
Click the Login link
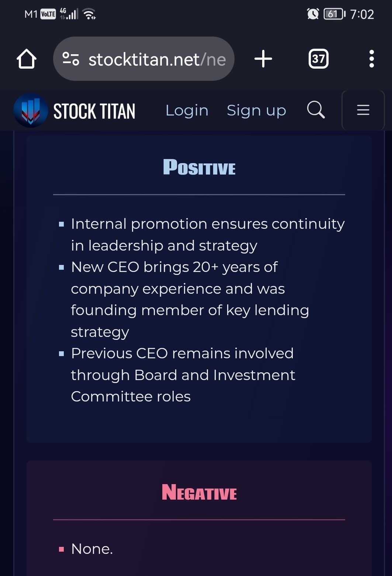(187, 111)
